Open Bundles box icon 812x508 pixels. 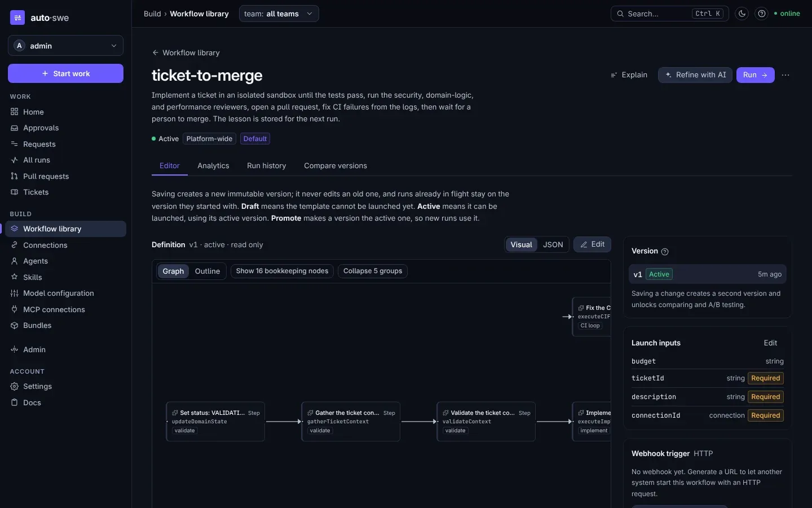click(x=15, y=326)
